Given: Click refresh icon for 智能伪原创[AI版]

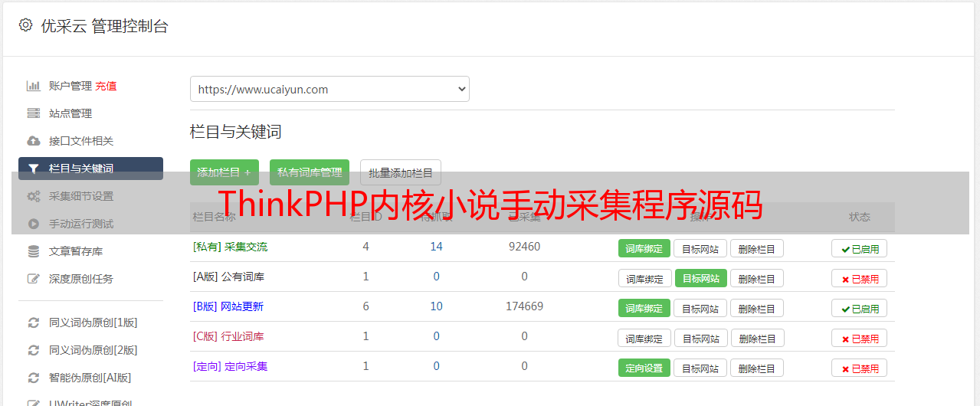Looking at the screenshot, I should pos(33,378).
